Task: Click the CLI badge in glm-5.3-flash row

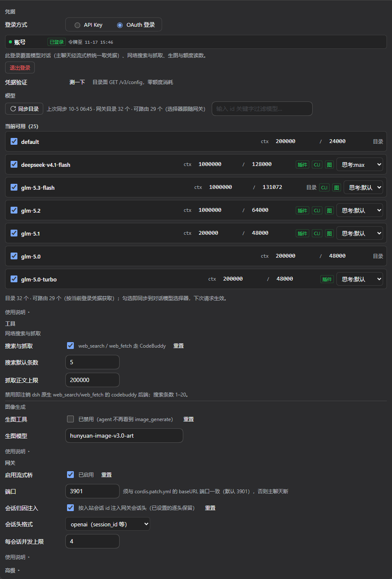Action: tap(324, 188)
